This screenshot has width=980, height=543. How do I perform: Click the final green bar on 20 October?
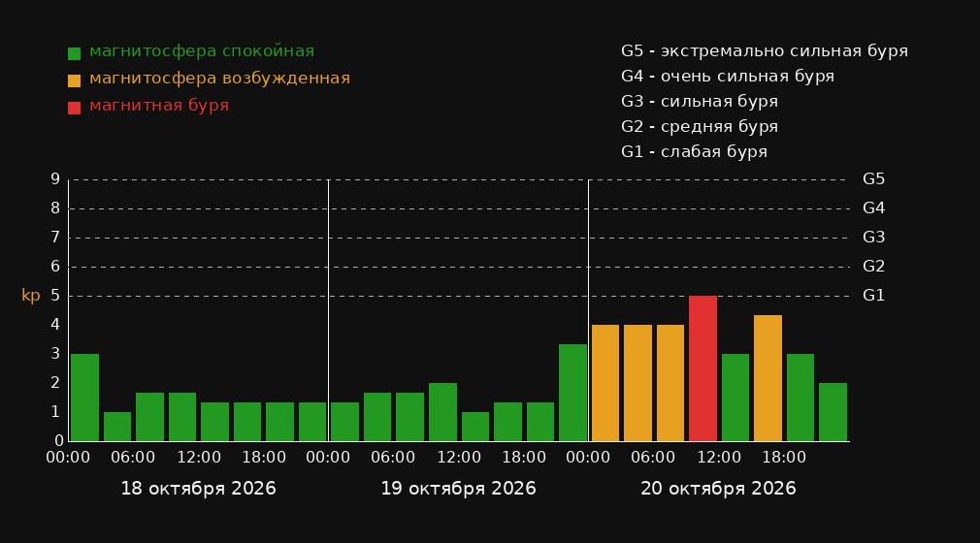833,412
